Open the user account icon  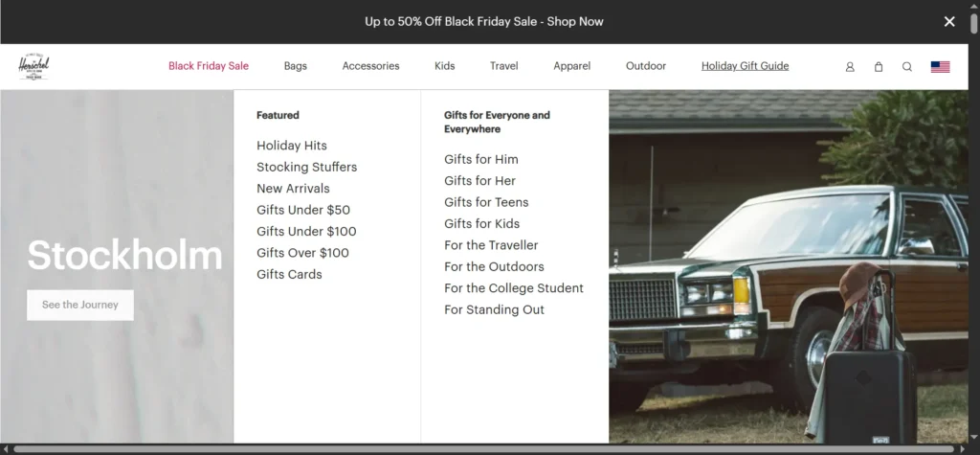point(850,67)
